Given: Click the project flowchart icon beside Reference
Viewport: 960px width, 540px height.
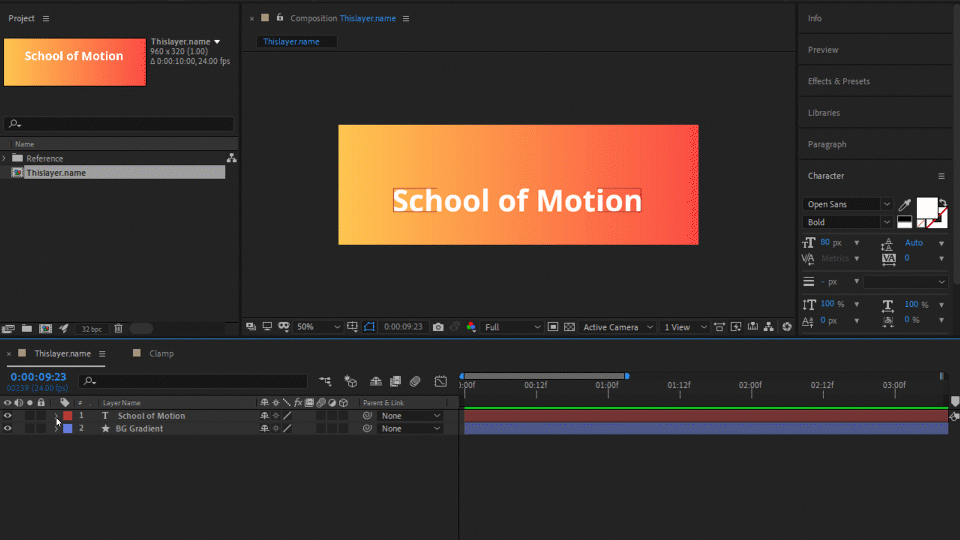Looking at the screenshot, I should point(231,158).
